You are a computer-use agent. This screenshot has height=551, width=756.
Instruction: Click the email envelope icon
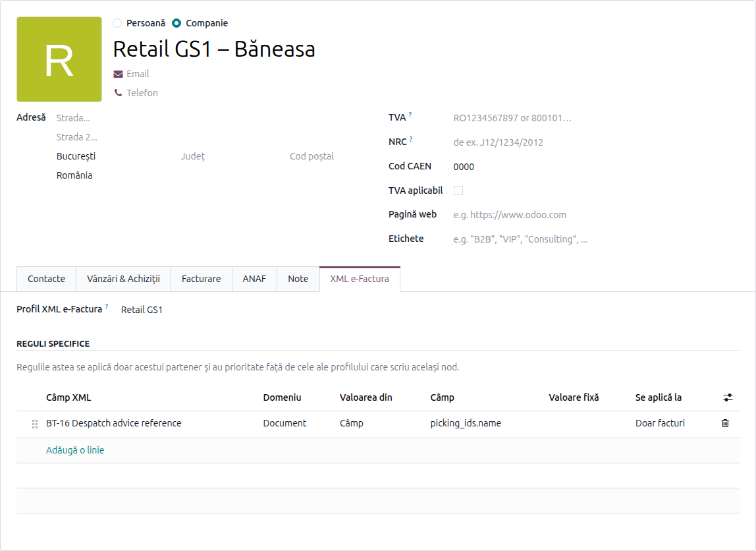(x=118, y=74)
